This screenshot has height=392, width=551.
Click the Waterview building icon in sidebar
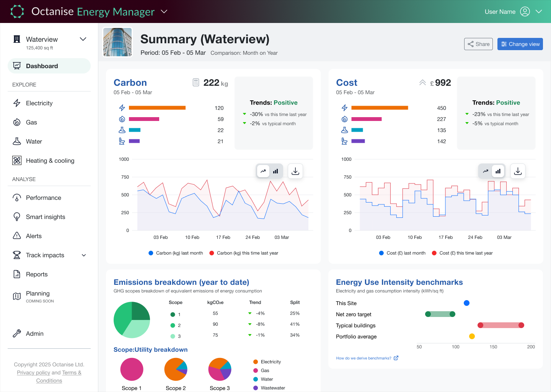[17, 39]
